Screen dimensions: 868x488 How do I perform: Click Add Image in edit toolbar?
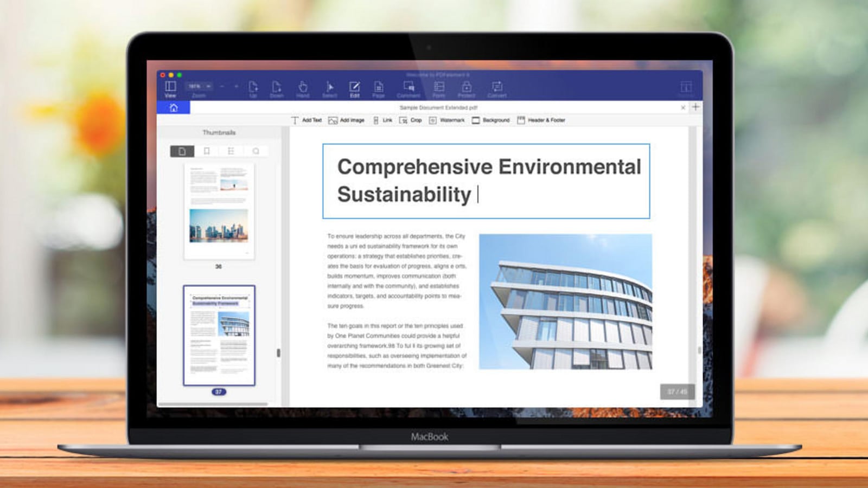[x=346, y=120]
